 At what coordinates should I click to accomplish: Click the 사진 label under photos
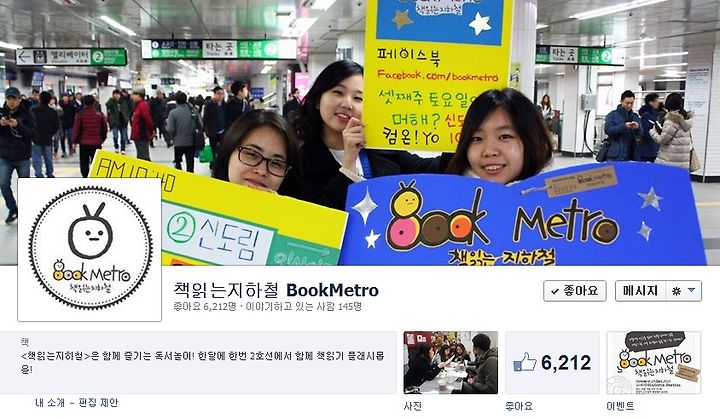point(412,406)
